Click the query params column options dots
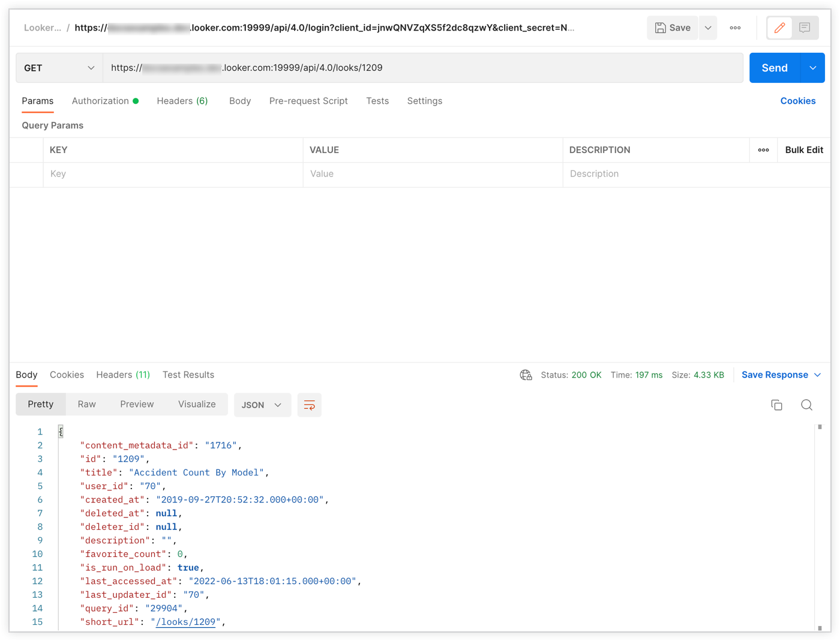 tap(763, 150)
